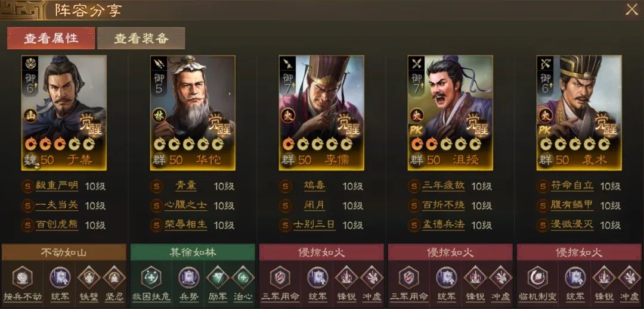Image resolution: width=644 pixels, height=309 pixels.
Task: Close the 阵容分享 panel
Action: (631, 10)
